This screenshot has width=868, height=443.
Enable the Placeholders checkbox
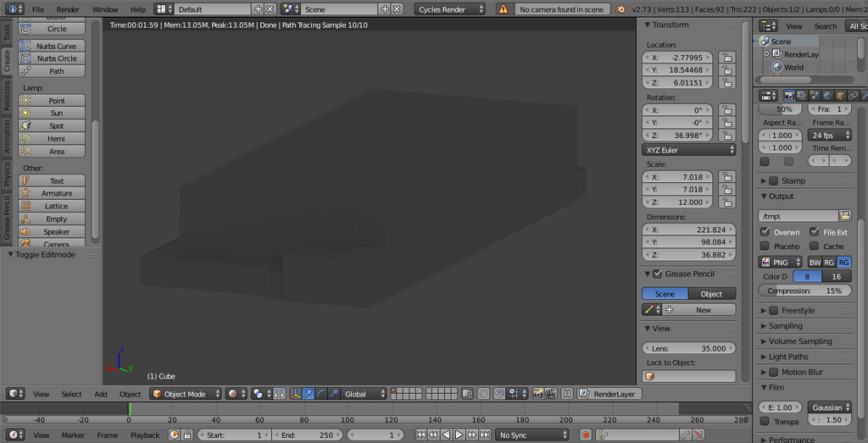pyautogui.click(x=765, y=246)
